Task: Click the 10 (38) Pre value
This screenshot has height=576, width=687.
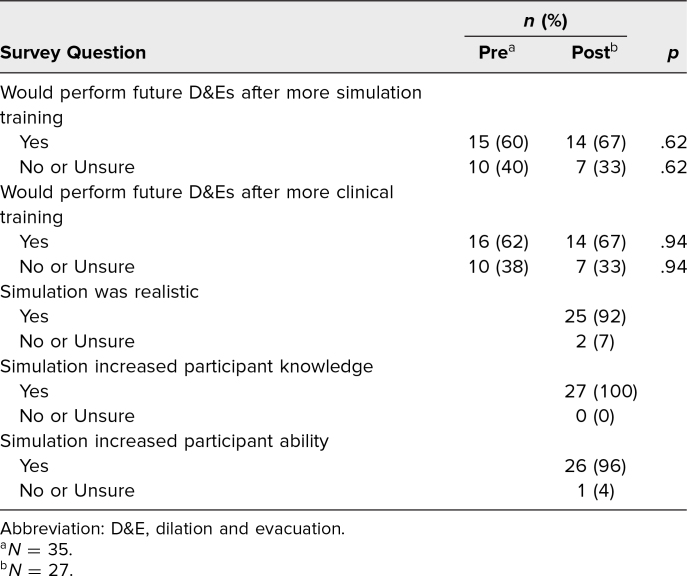Action: coord(499,267)
